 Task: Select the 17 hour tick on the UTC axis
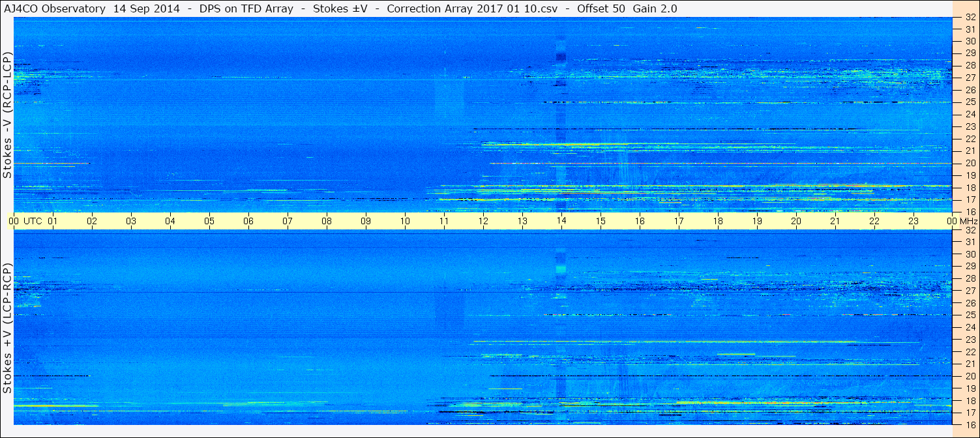(x=679, y=221)
